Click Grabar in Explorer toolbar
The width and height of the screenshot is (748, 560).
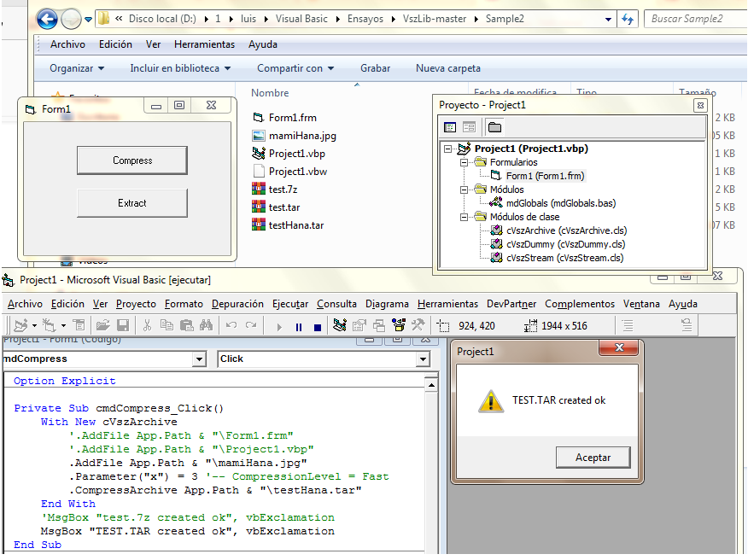pos(375,68)
